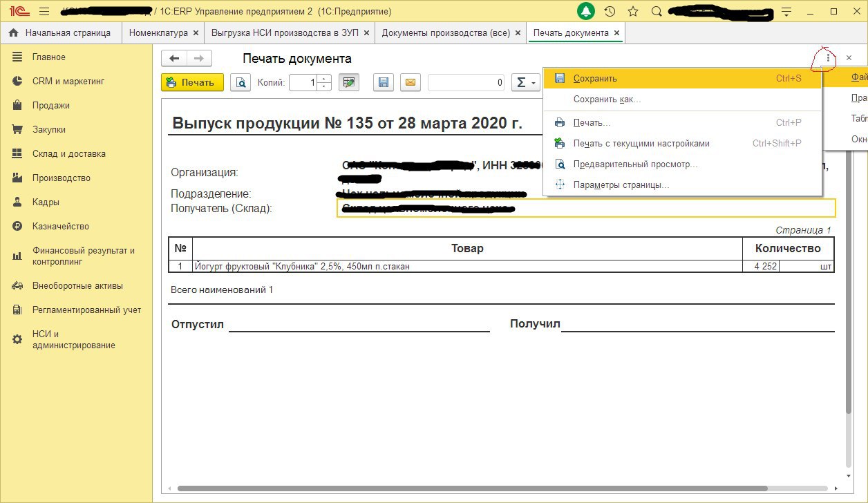Viewport: 868px width, 503px height.
Task: Choose Сохранить in the menu
Action: point(682,79)
